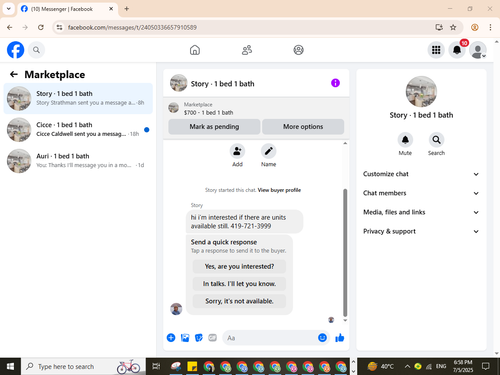Image resolution: width=500 pixels, height=375 pixels.
Task: Open the Facebook search magnifier icon
Action: [36, 50]
